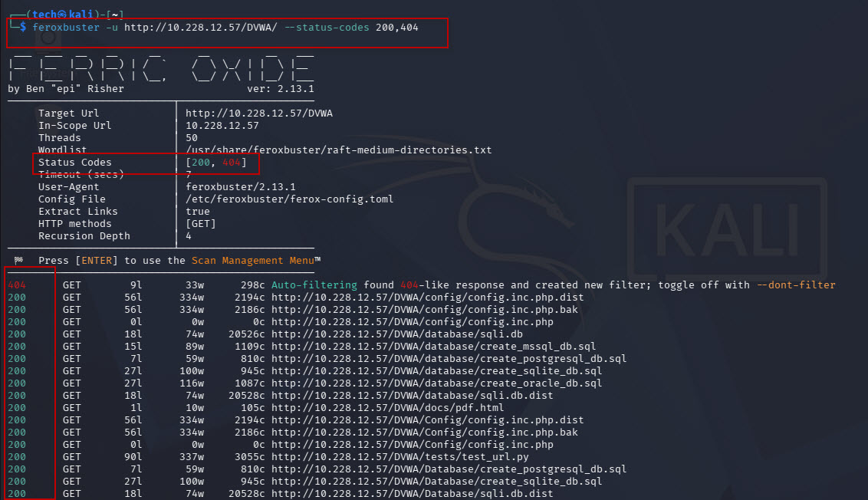This screenshot has width=868, height=500.
Task: Select the Extract Links value true
Action: (x=198, y=211)
